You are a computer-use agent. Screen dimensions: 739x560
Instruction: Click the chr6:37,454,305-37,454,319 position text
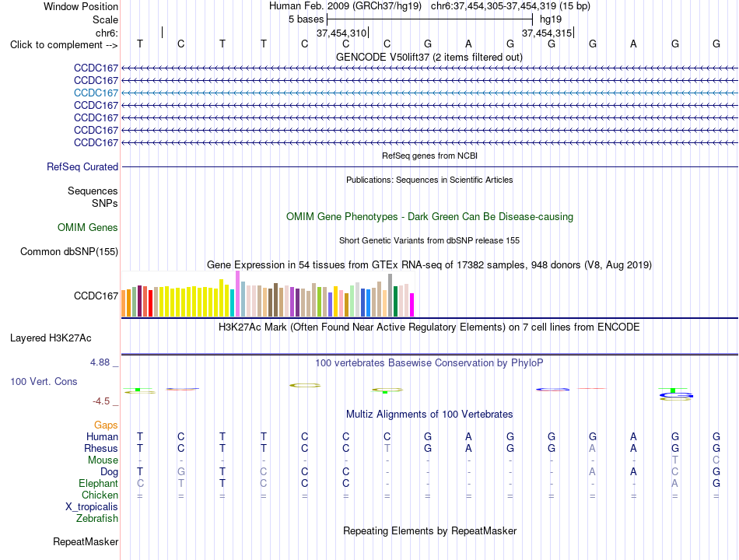point(510,6)
